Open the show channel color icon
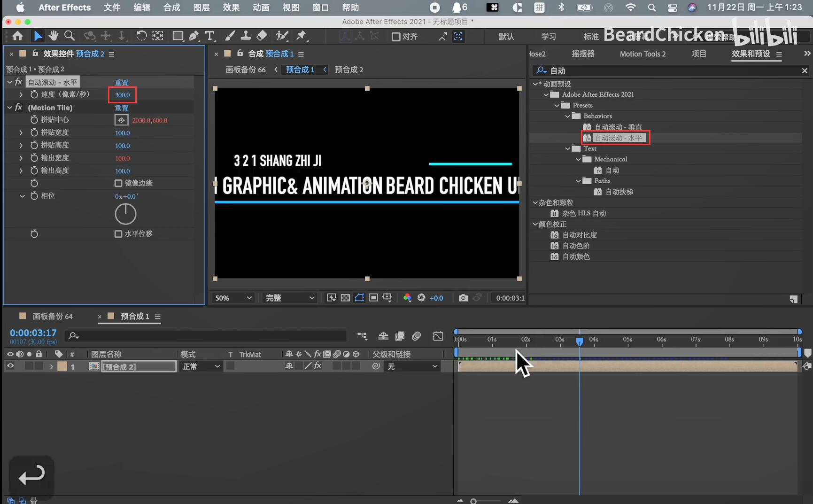 click(x=407, y=298)
